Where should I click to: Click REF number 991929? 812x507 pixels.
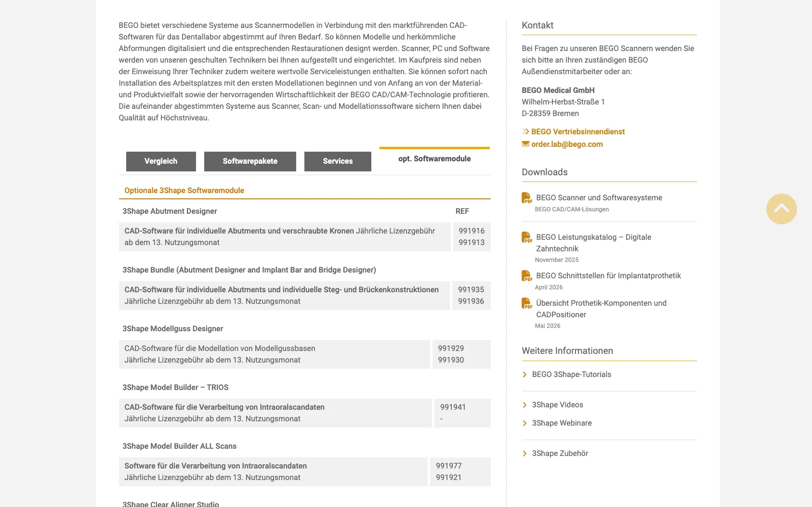click(451, 348)
